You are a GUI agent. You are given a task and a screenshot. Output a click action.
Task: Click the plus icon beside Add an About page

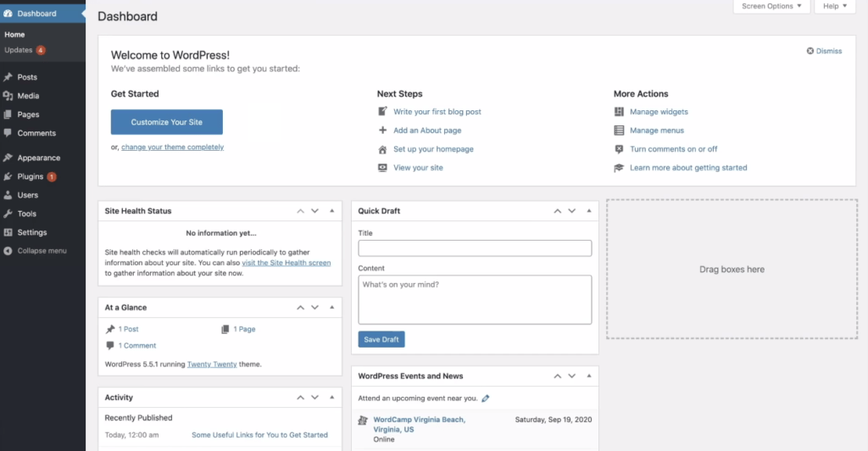click(x=382, y=130)
